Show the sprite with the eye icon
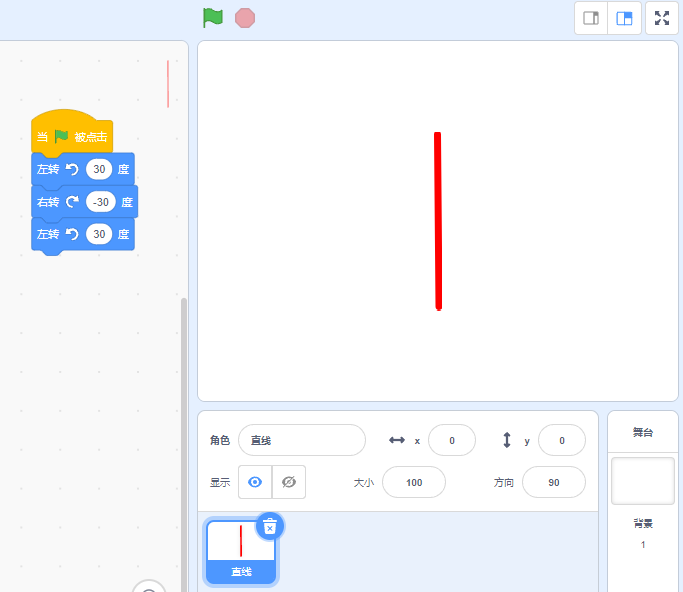The image size is (683, 592). point(255,482)
